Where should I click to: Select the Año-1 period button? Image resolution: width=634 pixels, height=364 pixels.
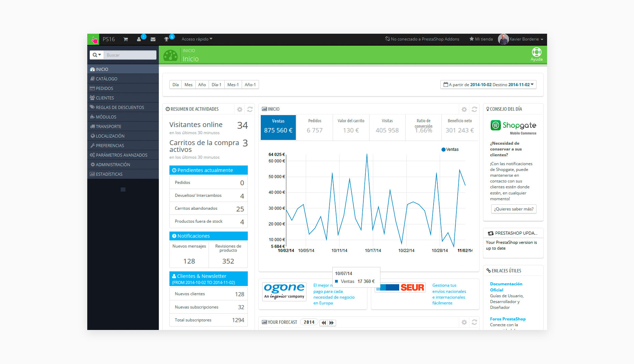coord(250,85)
